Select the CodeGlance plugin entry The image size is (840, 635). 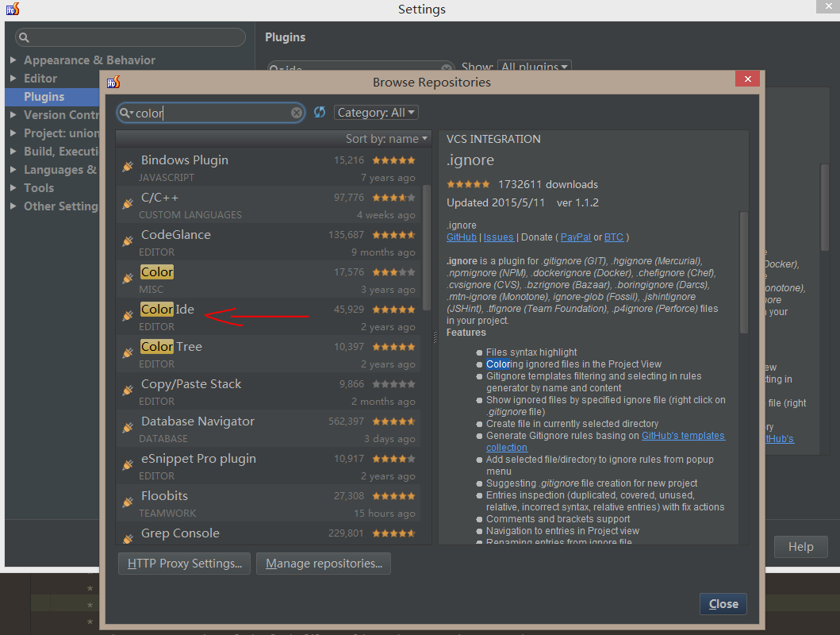tap(269, 242)
